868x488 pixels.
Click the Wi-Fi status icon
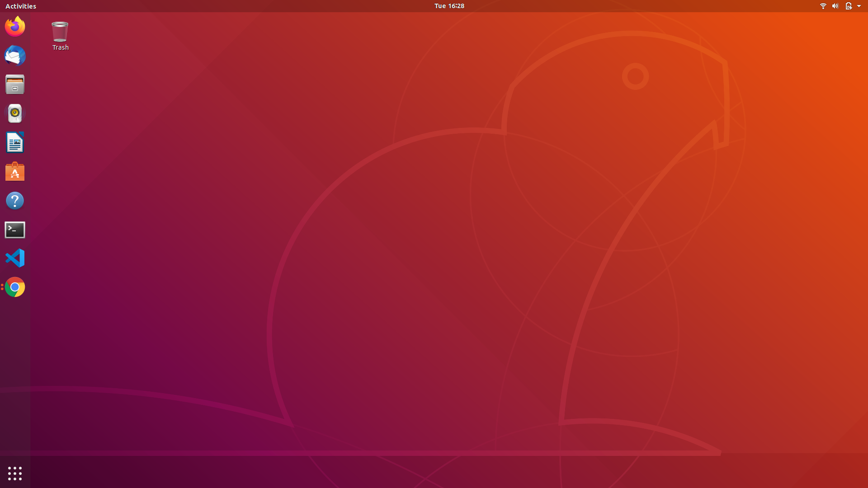tap(823, 6)
